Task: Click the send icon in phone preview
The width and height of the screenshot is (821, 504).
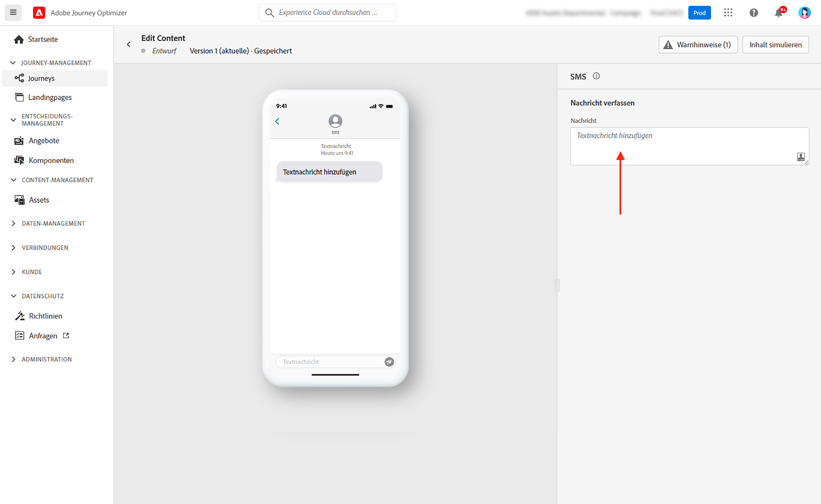Action: (x=389, y=362)
